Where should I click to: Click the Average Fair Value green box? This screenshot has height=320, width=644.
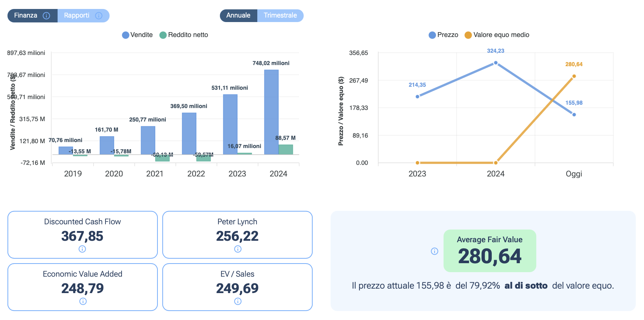point(490,251)
